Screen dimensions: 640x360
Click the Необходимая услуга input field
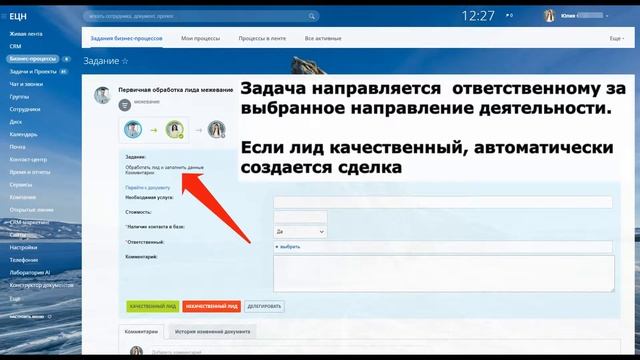[x=443, y=202]
